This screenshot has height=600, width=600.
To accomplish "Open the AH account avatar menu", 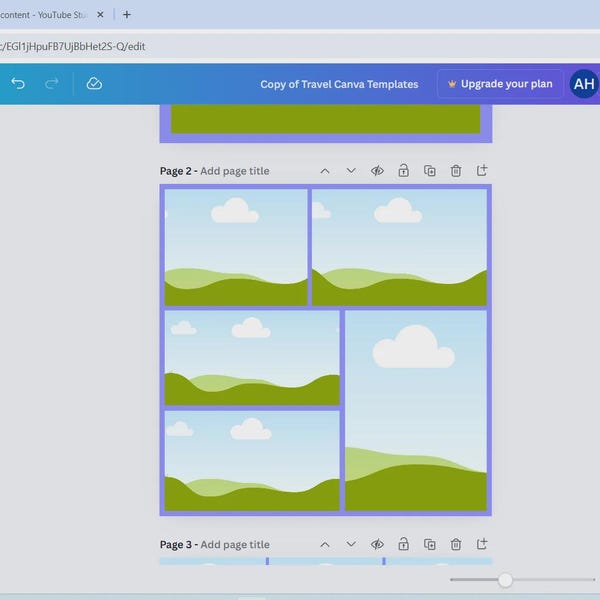I will (584, 84).
